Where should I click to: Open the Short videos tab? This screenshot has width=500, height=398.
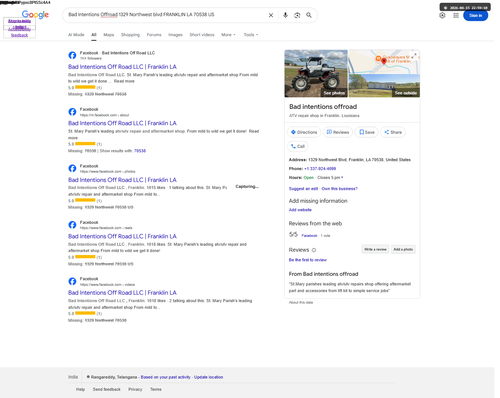[202, 35]
